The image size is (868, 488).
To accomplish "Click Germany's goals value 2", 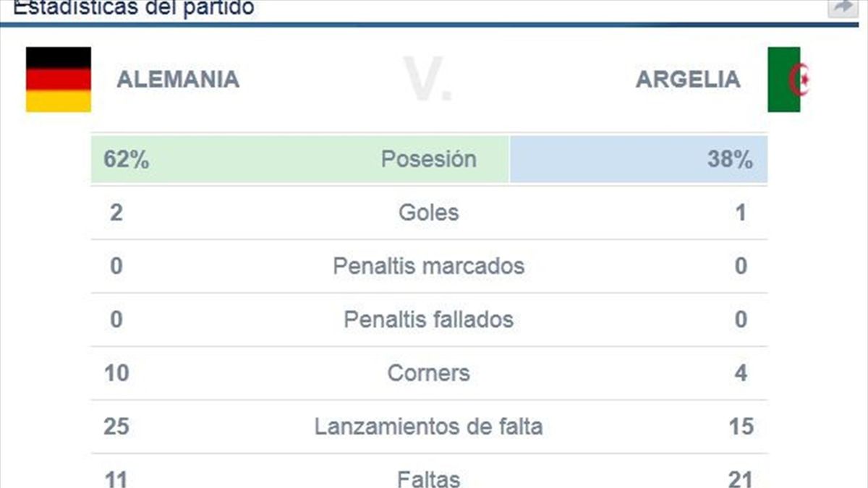I will tap(116, 213).
